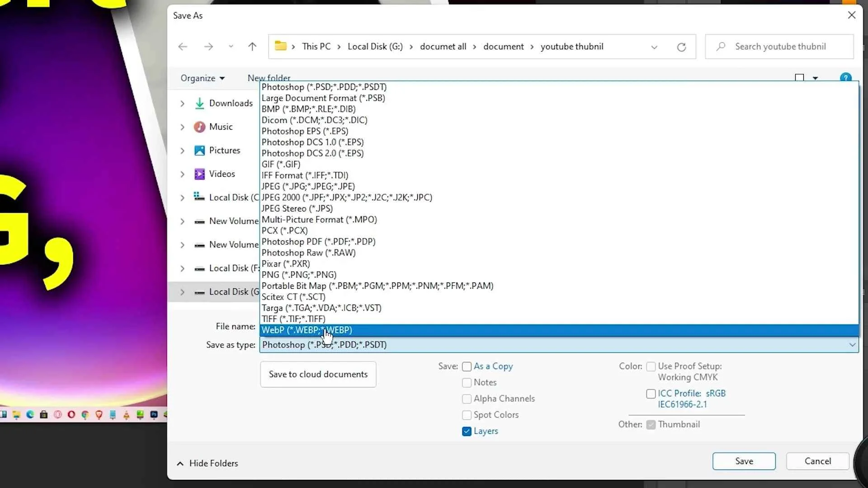This screenshot has width=868, height=488.
Task: Enable the Spot Colors checkbox
Action: pos(467,415)
